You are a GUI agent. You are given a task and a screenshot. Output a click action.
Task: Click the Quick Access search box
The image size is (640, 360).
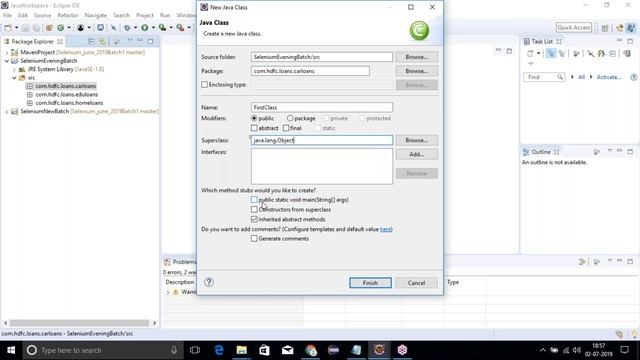[573, 27]
